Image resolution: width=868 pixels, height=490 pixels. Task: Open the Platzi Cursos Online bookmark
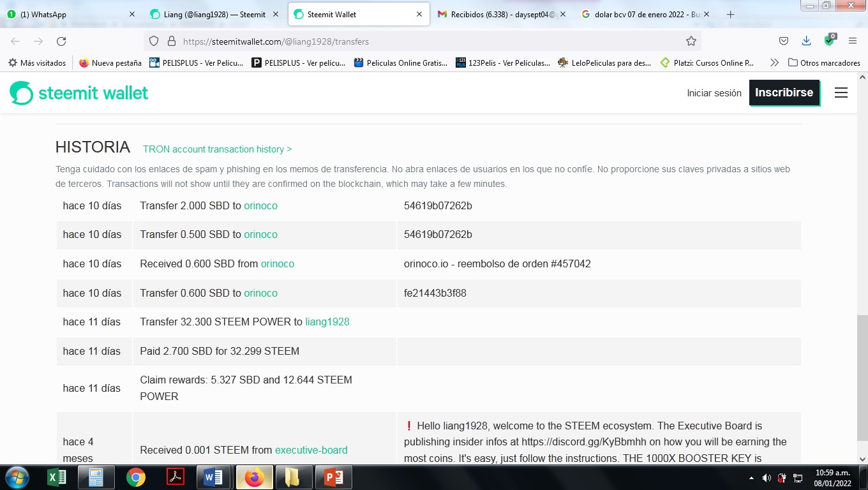point(707,63)
